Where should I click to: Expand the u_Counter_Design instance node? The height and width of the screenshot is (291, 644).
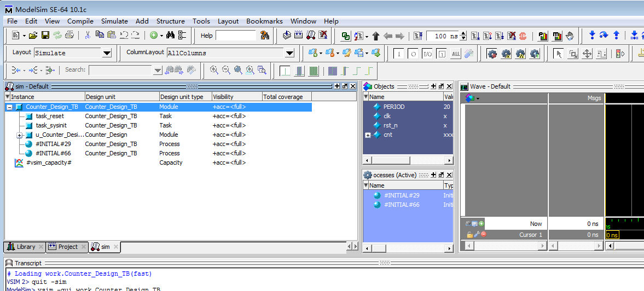click(x=19, y=135)
